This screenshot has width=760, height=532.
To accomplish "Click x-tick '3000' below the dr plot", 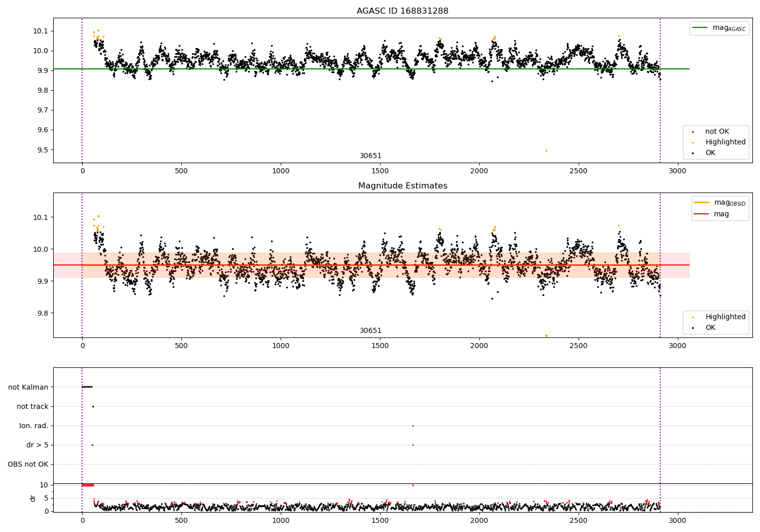I will 677,520.
